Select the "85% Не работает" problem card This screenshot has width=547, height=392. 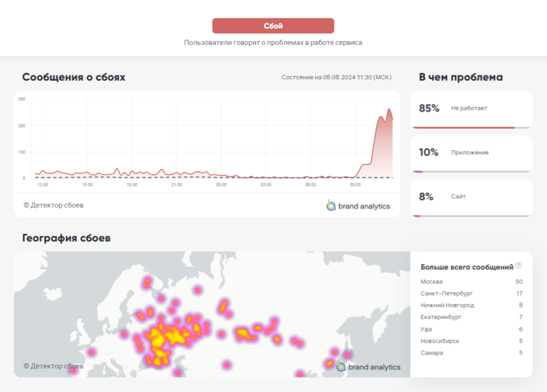(x=471, y=109)
